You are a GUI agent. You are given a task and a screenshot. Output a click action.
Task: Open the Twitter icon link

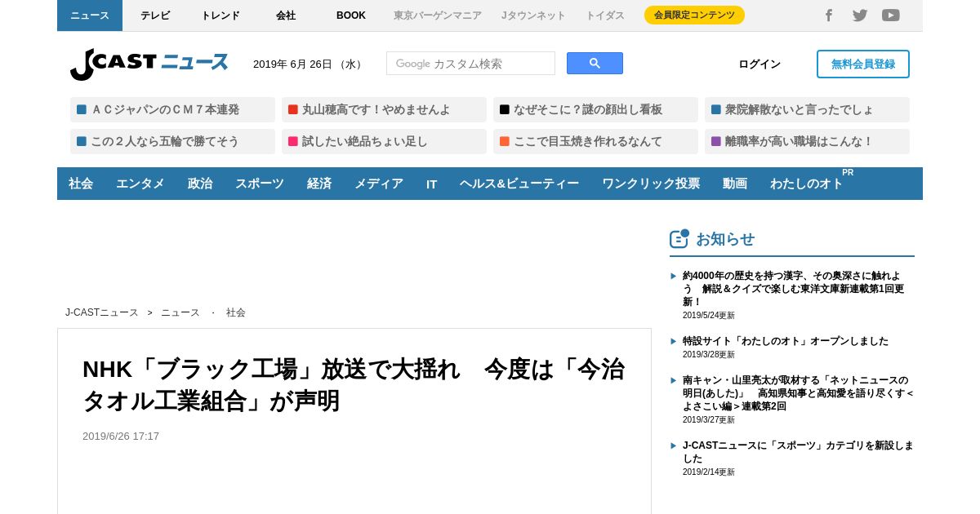coord(860,16)
